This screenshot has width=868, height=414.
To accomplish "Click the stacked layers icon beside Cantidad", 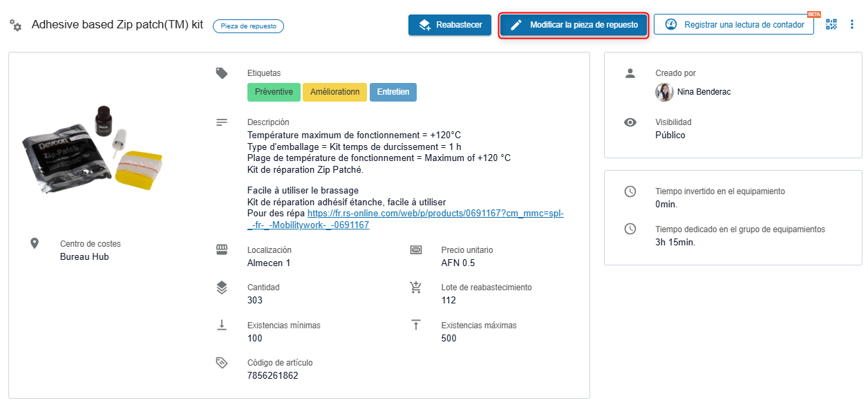I will tap(222, 288).
